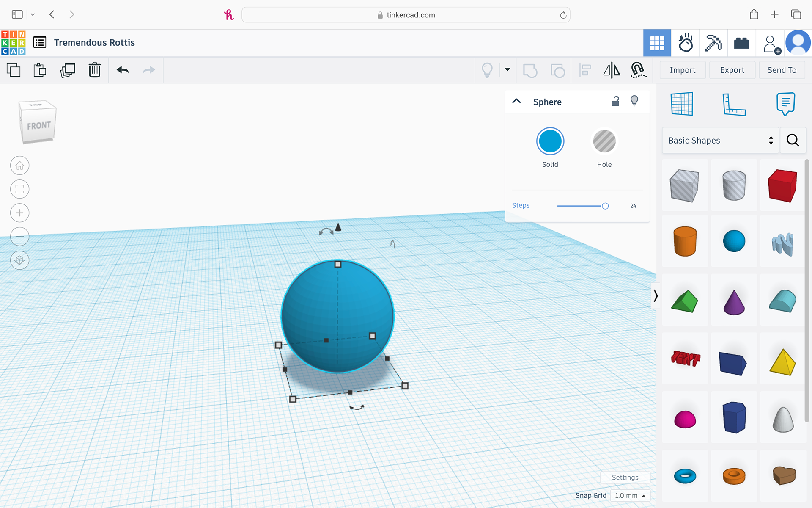812x508 pixels.
Task: Select the red Text shape
Action: point(686,358)
